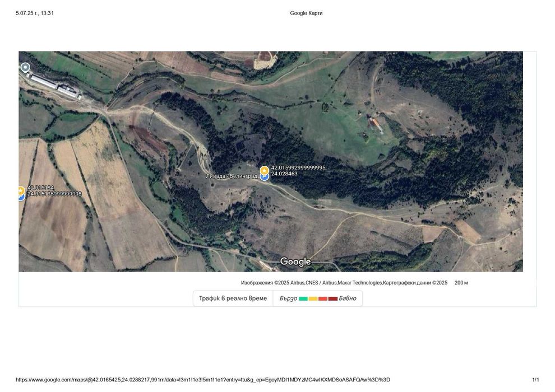Click the Google Карти page title
Image resolution: width=555 pixels, height=392 pixels.
[306, 13]
